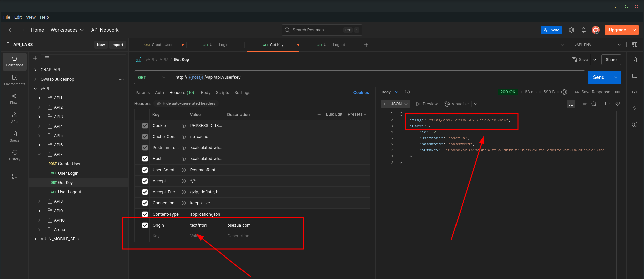Open a new request tab
Screen dimensions: 644x279
tap(366, 45)
